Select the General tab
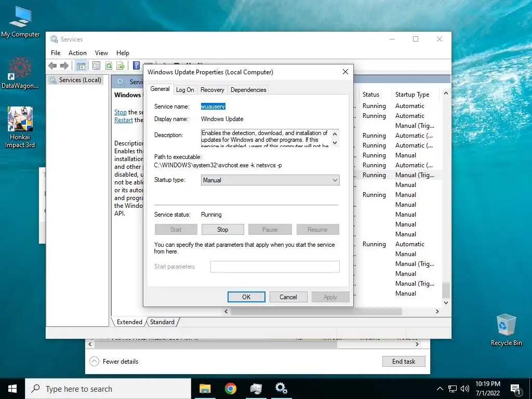The height and width of the screenshot is (399, 532). (x=160, y=89)
